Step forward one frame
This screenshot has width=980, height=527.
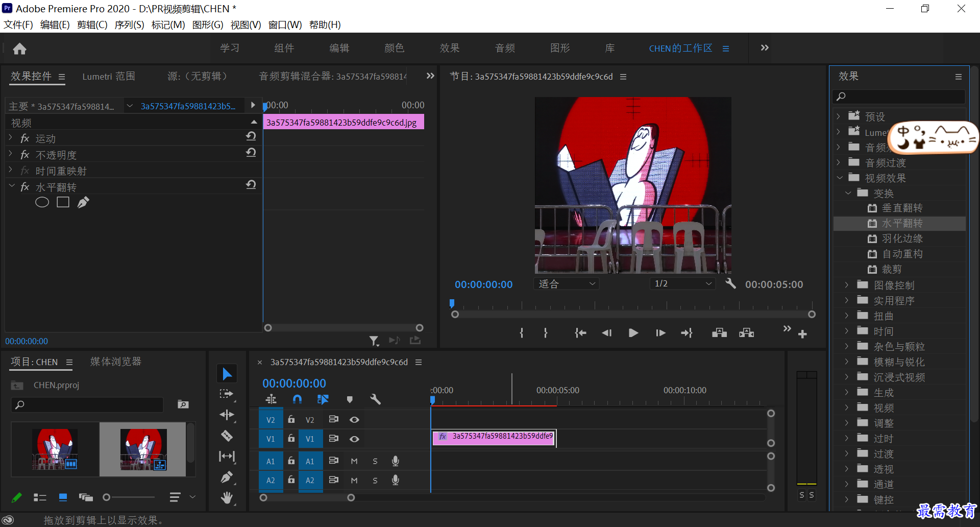660,333
